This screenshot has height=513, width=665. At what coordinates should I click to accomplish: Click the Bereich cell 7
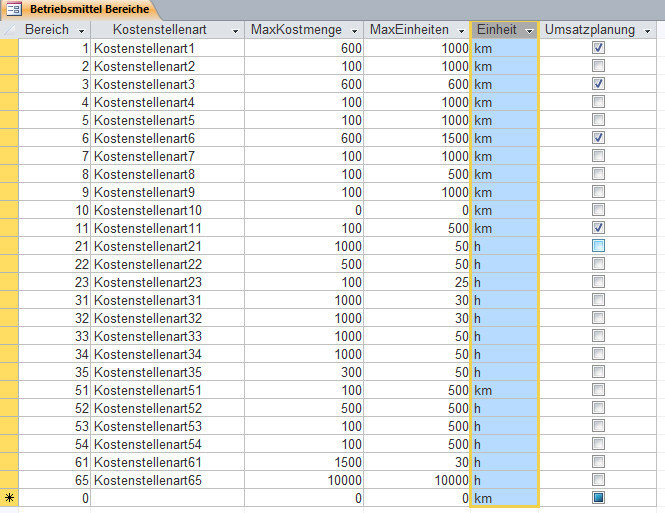click(55, 156)
